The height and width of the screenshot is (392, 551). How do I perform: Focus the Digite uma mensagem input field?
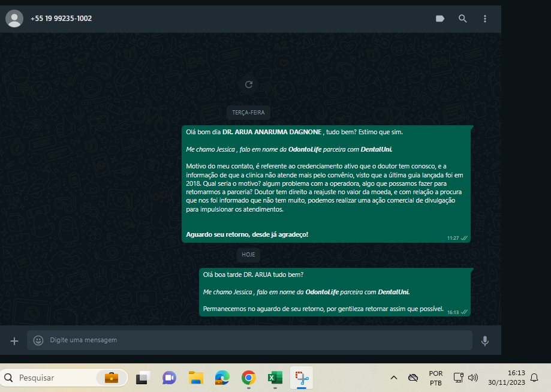[x=249, y=340]
